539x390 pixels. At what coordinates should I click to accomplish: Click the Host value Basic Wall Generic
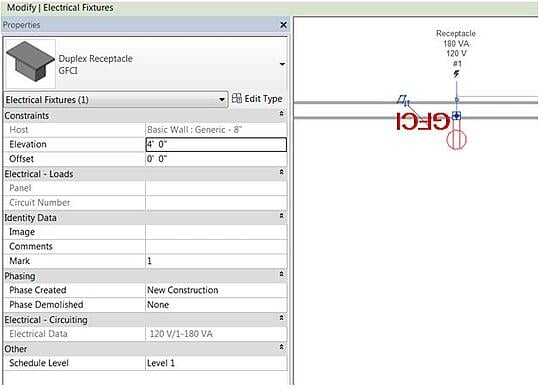click(216, 130)
